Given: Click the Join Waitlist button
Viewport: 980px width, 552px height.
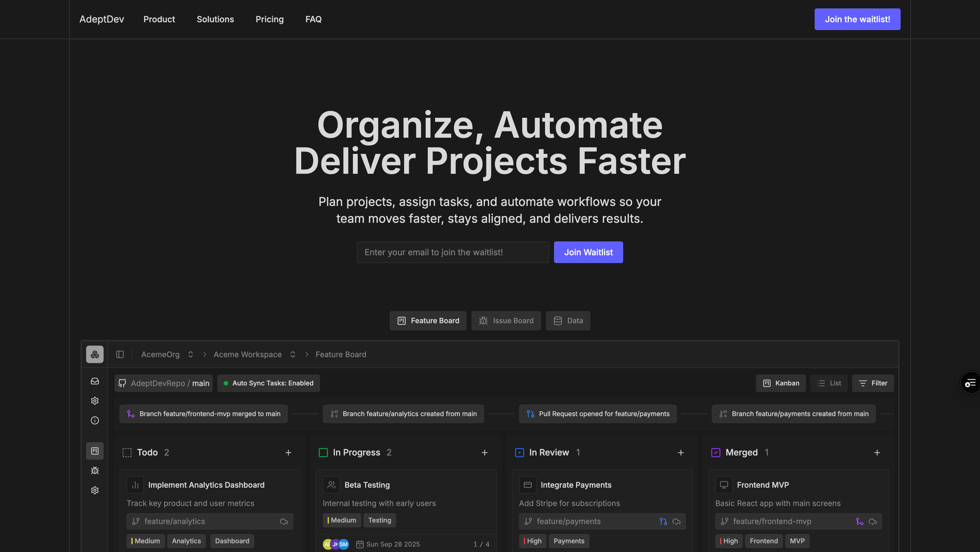Looking at the screenshot, I should (588, 252).
